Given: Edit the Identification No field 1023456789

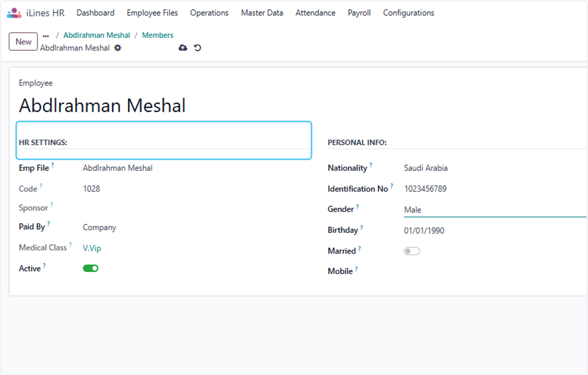Looking at the screenshot, I should point(495,189).
